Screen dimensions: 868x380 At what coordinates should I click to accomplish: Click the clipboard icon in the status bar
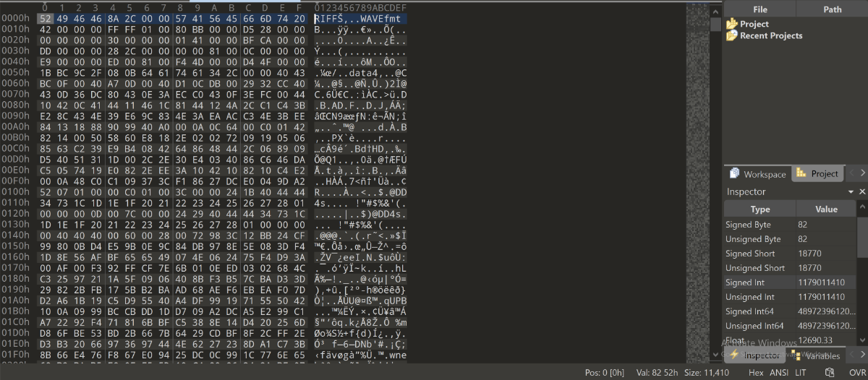click(x=829, y=373)
